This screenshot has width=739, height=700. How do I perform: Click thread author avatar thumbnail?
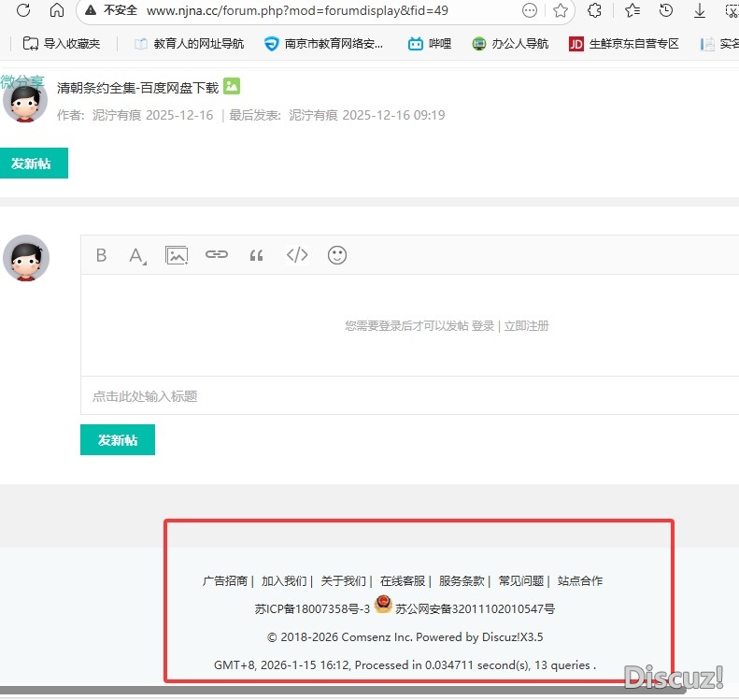pos(25,100)
